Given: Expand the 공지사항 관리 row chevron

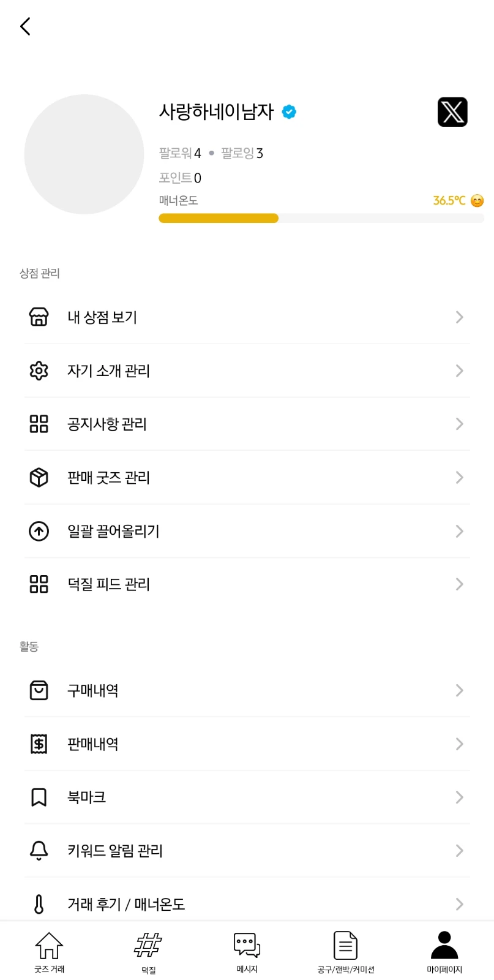Looking at the screenshot, I should click(x=459, y=424).
